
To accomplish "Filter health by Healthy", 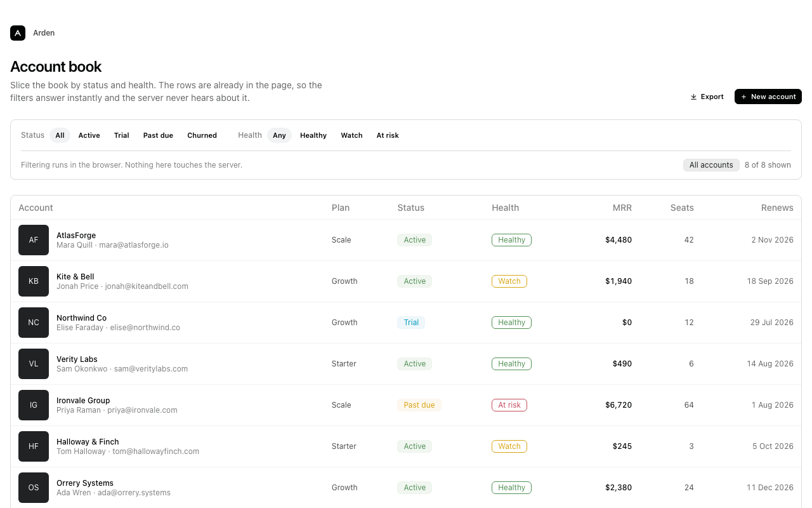I will coord(313,135).
